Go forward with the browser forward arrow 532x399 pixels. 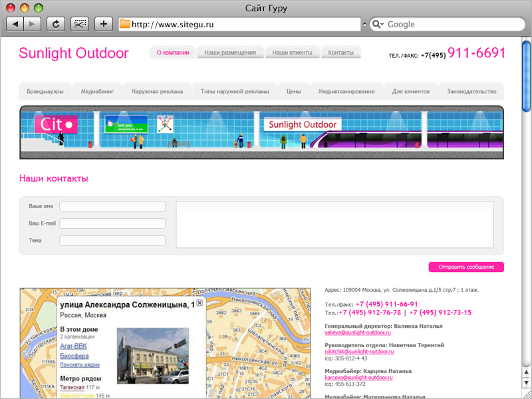(33, 24)
